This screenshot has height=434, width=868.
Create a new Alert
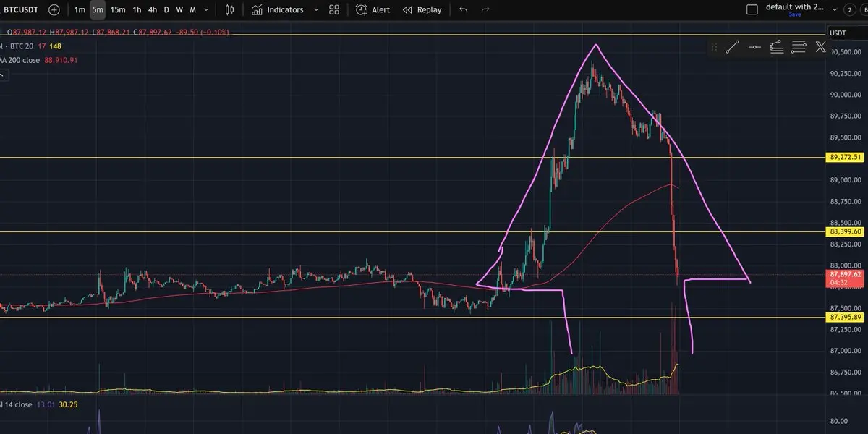click(x=373, y=10)
